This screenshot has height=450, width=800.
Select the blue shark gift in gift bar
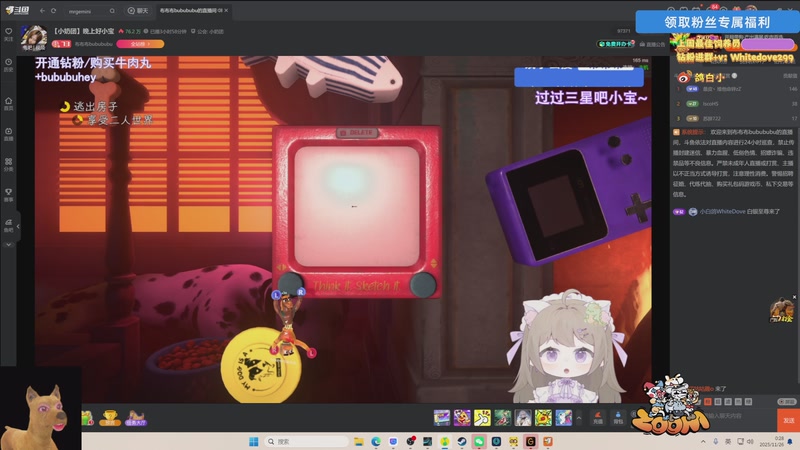[x=564, y=418]
